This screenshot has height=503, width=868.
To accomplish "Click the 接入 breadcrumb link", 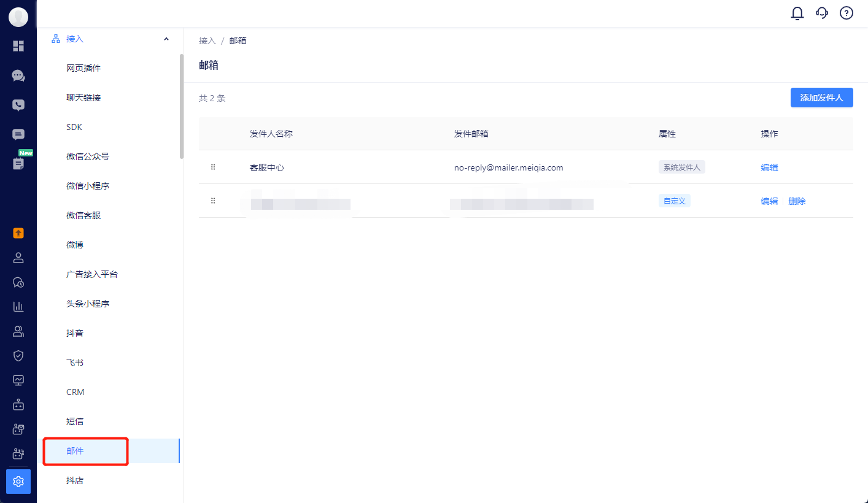I will [x=207, y=40].
